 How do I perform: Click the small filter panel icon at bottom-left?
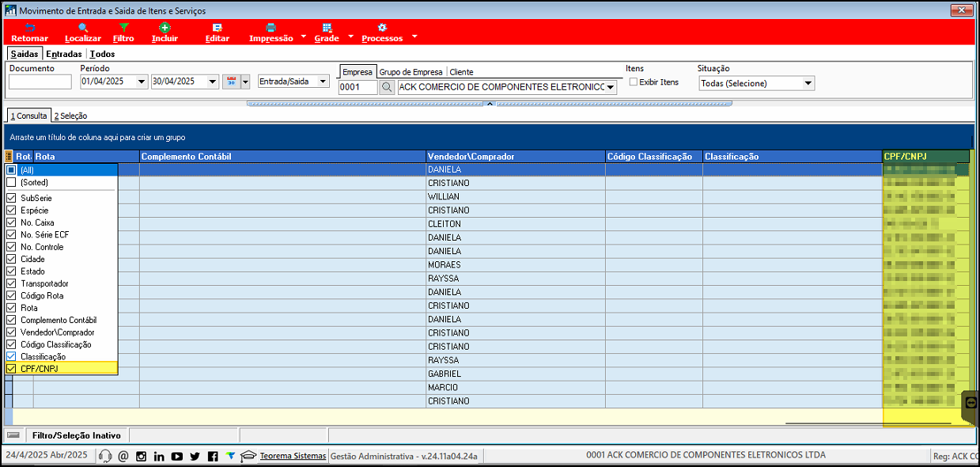(13, 435)
